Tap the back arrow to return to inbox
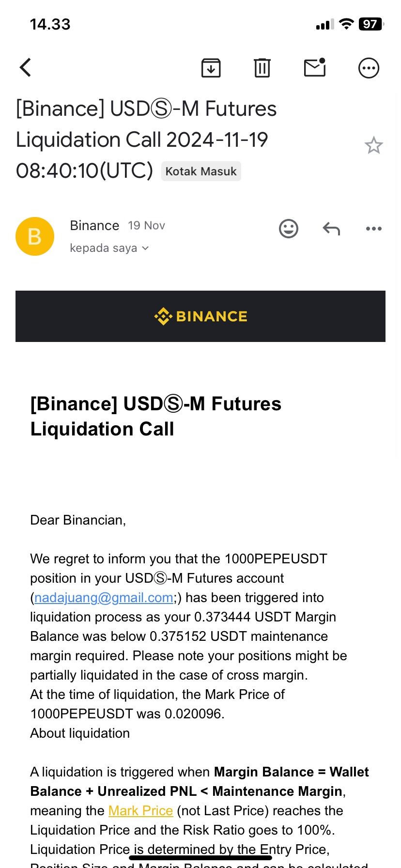401x868 pixels. coord(26,68)
